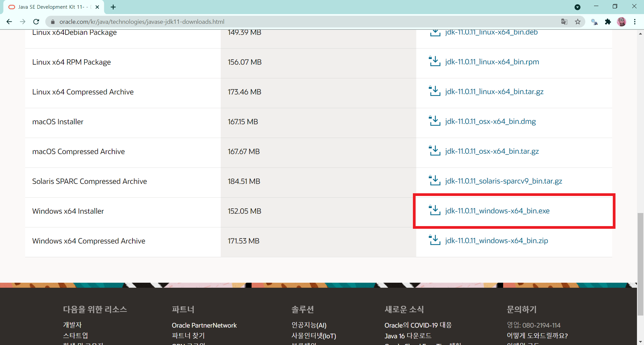Screen dimensions: 644x345
Task: Close the Java SE Development Kit tab
Action: tap(97, 7)
